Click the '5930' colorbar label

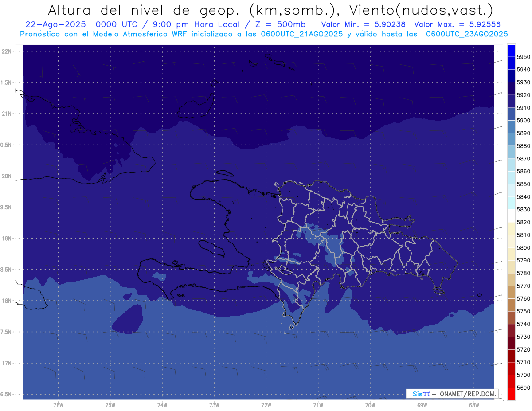click(x=524, y=82)
